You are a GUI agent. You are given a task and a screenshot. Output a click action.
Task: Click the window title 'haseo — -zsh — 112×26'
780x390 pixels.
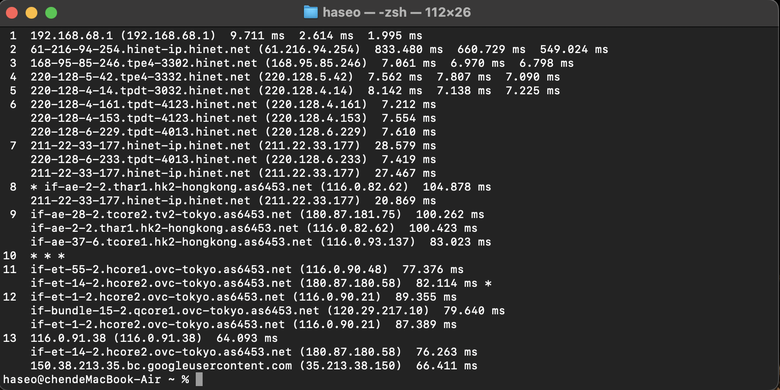[x=396, y=12]
